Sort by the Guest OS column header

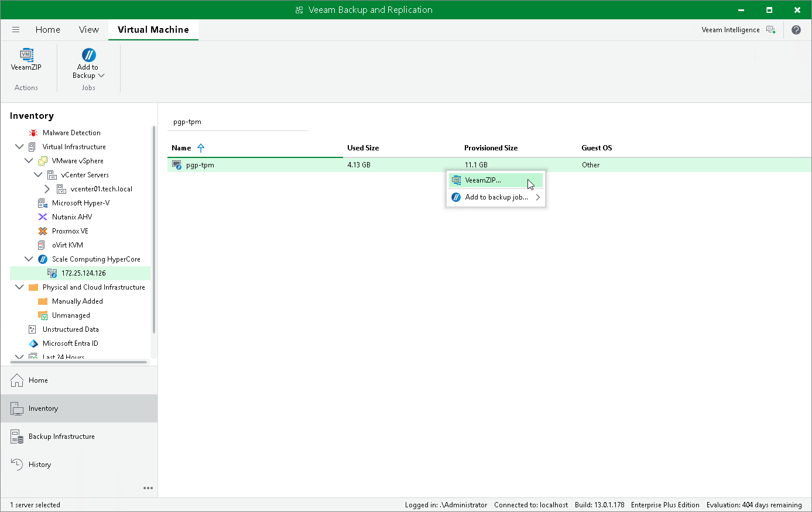[597, 148]
